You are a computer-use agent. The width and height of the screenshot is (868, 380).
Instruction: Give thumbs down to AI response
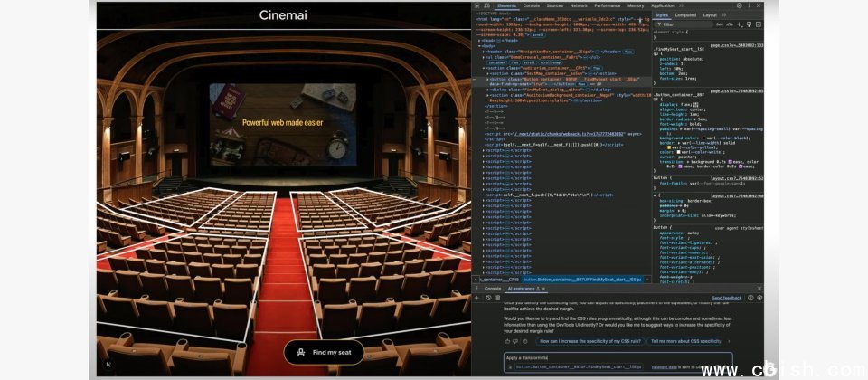pos(515,341)
